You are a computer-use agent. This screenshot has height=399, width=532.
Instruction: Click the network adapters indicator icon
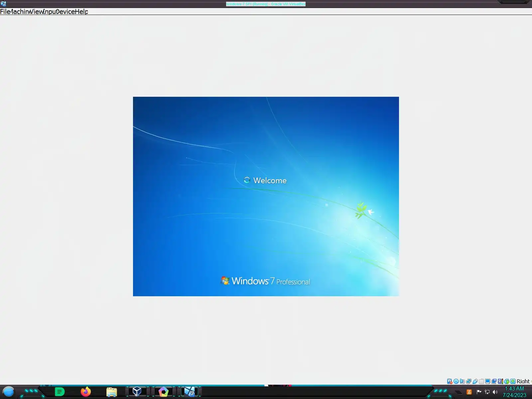(469, 381)
